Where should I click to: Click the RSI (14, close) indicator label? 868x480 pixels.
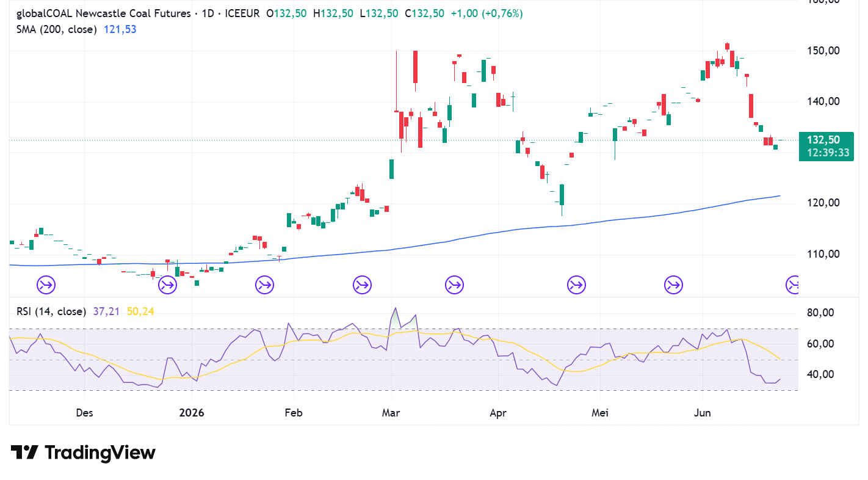point(51,311)
